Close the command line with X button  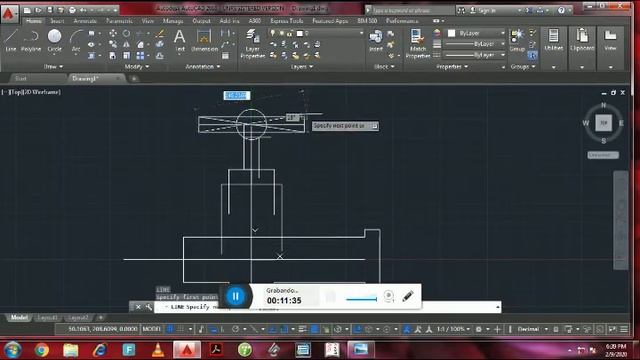tap(138, 307)
